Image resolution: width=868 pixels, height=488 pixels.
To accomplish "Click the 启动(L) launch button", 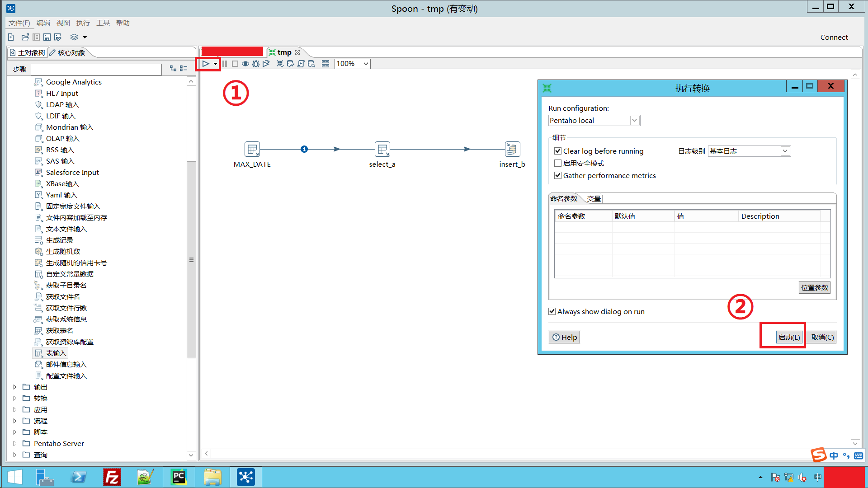I will coord(789,337).
